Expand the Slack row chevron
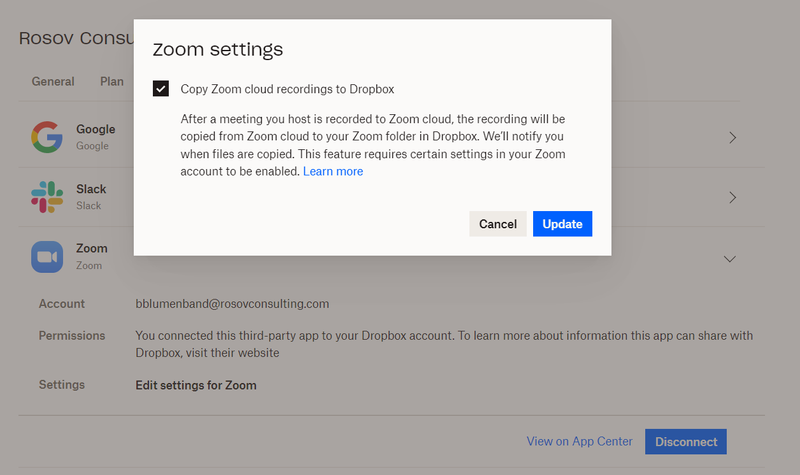Screen dimensions: 800x475 [732, 198]
